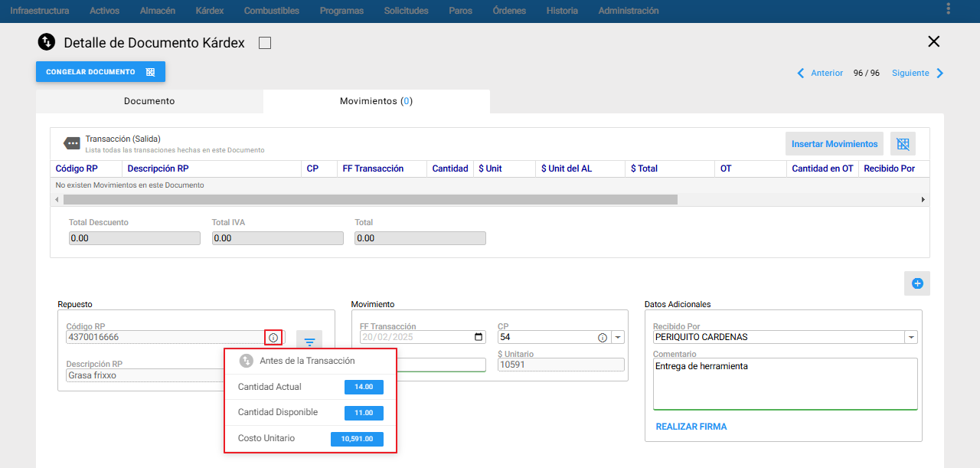
Task: Click the Comentario text area
Action: [785, 384]
